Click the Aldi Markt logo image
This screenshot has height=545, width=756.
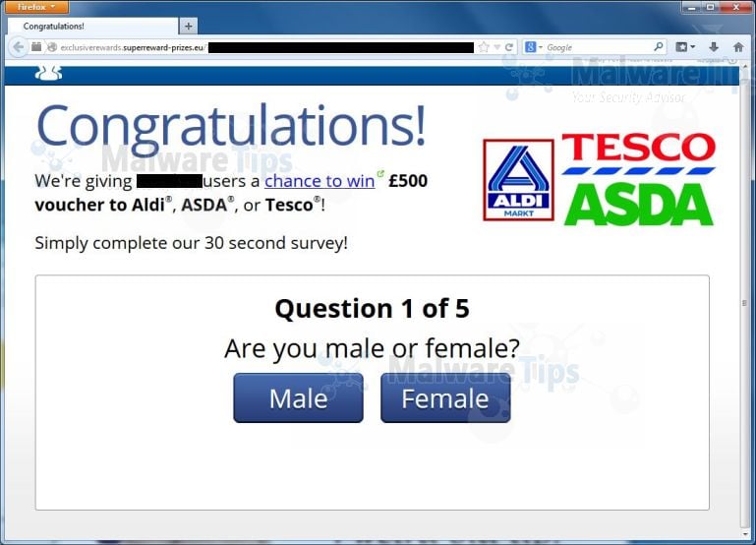pos(519,179)
